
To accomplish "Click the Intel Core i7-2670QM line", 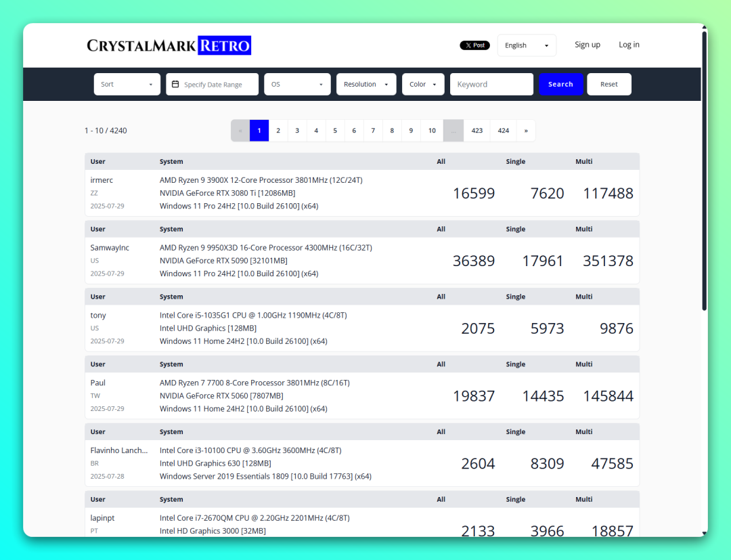I will tap(254, 518).
